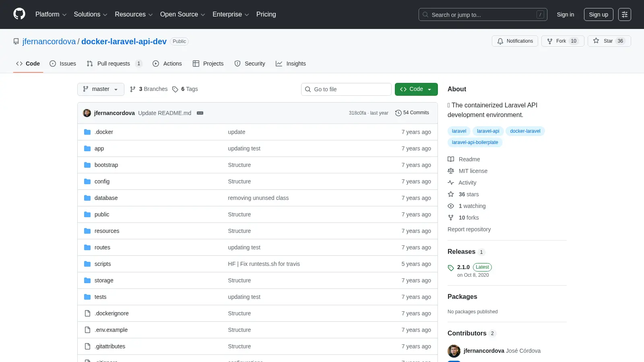The height and width of the screenshot is (362, 644).
Task: Click the MIT license scale icon
Action: click(x=451, y=171)
